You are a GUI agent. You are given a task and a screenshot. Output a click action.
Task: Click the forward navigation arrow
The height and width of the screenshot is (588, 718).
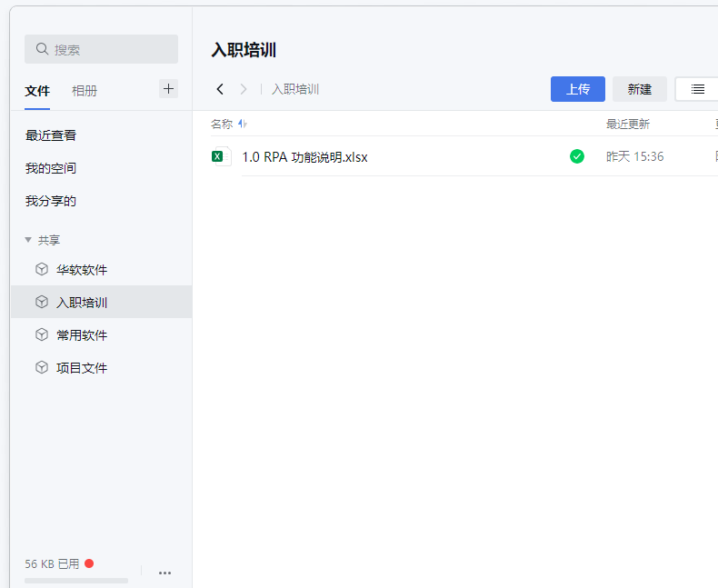(244, 89)
